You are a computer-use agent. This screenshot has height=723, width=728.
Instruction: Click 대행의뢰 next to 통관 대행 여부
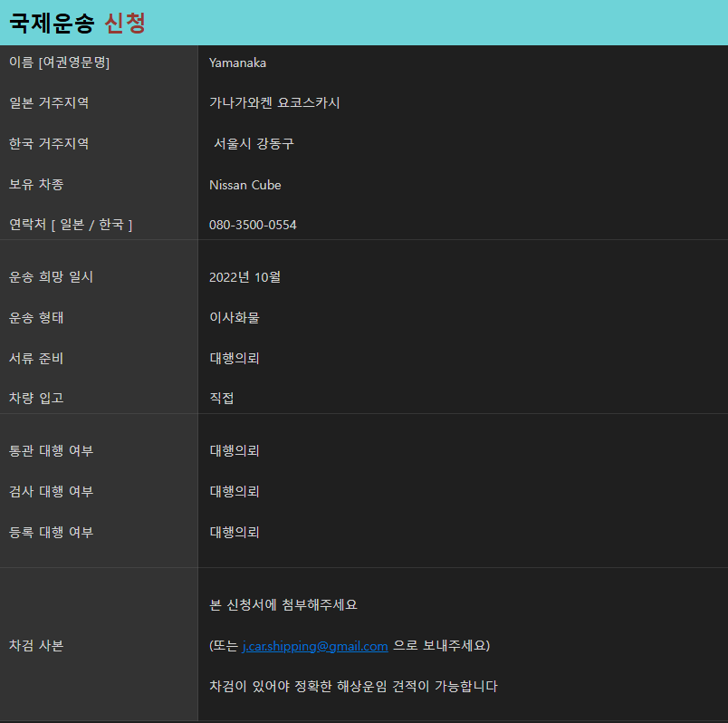coord(235,450)
